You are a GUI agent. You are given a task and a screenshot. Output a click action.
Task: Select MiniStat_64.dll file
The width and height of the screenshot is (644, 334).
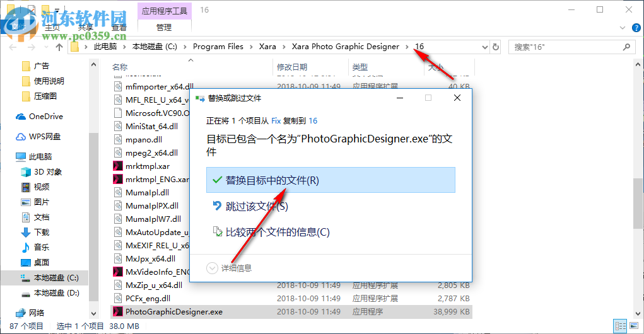(151, 127)
